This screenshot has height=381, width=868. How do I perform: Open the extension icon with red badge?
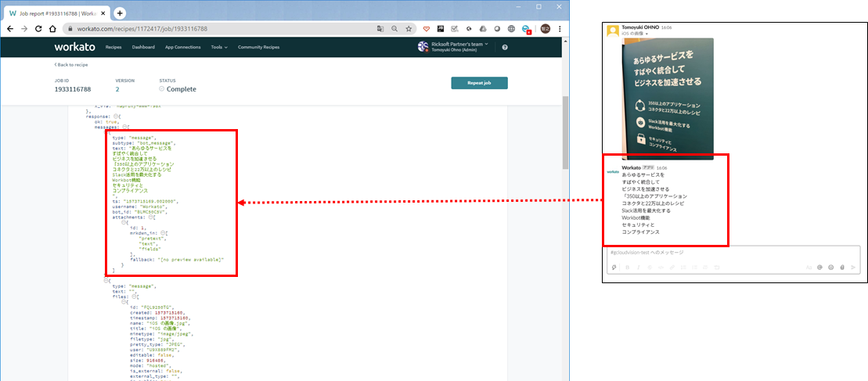tap(527, 29)
